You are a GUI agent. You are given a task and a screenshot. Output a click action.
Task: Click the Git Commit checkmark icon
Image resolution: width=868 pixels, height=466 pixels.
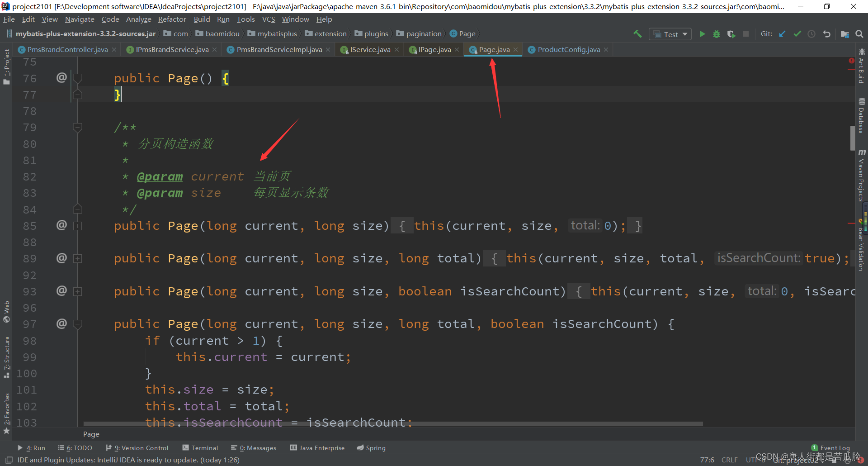pos(797,34)
